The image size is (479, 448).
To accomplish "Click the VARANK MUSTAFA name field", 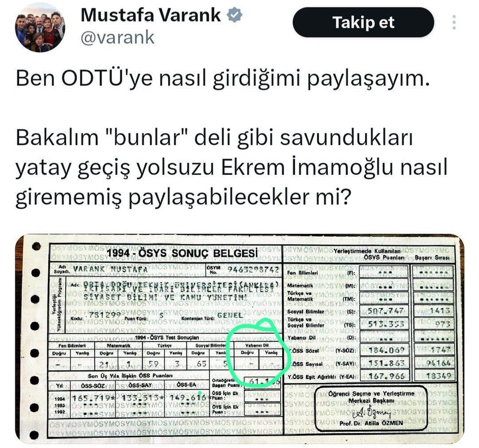I will coord(110,269).
